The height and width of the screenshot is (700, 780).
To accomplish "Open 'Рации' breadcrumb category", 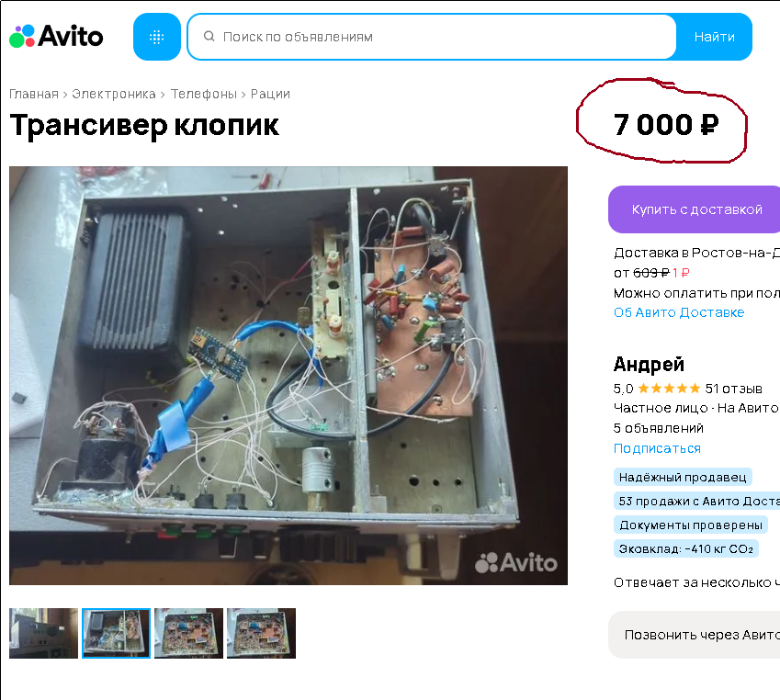I will 270,94.
